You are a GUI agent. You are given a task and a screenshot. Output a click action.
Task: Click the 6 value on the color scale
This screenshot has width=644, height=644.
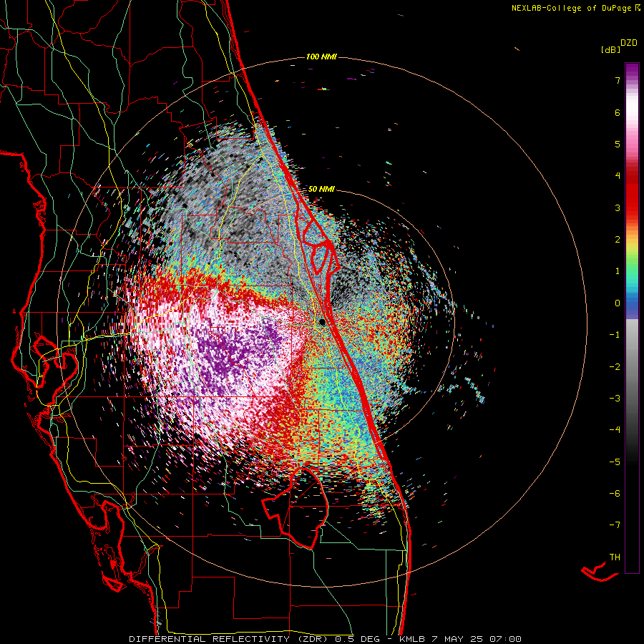(618, 112)
